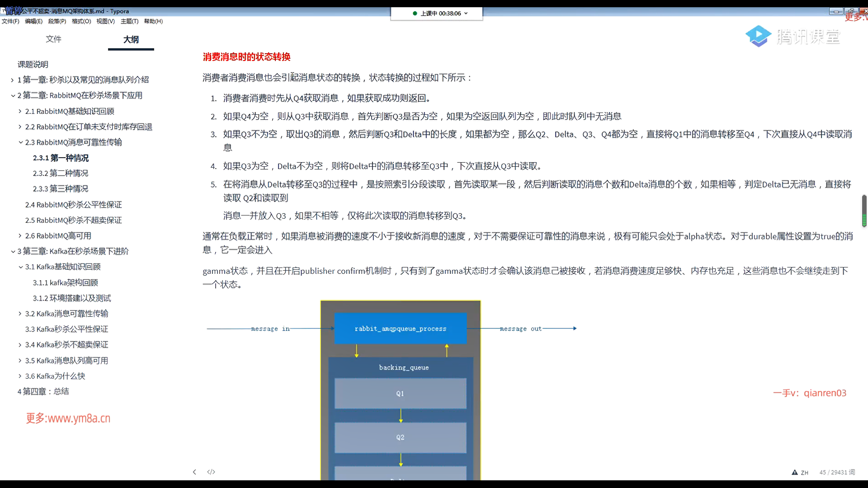Switch to the 大纲 outline tab
The image size is (868, 488).
pyautogui.click(x=131, y=39)
